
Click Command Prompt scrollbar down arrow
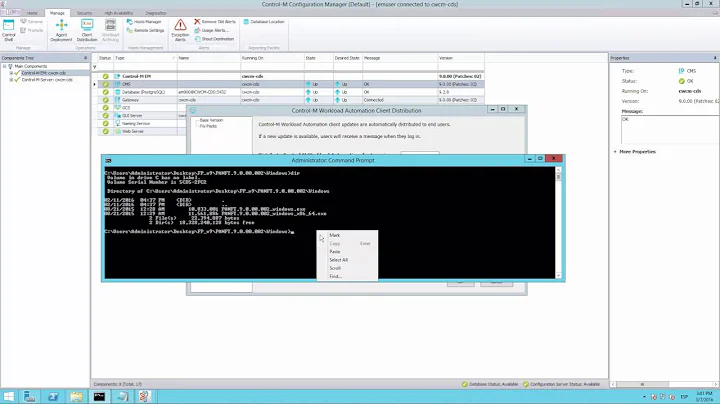558,275
